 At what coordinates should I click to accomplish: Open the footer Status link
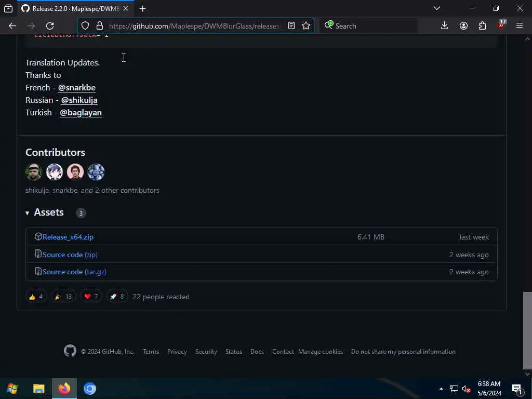pyautogui.click(x=234, y=352)
